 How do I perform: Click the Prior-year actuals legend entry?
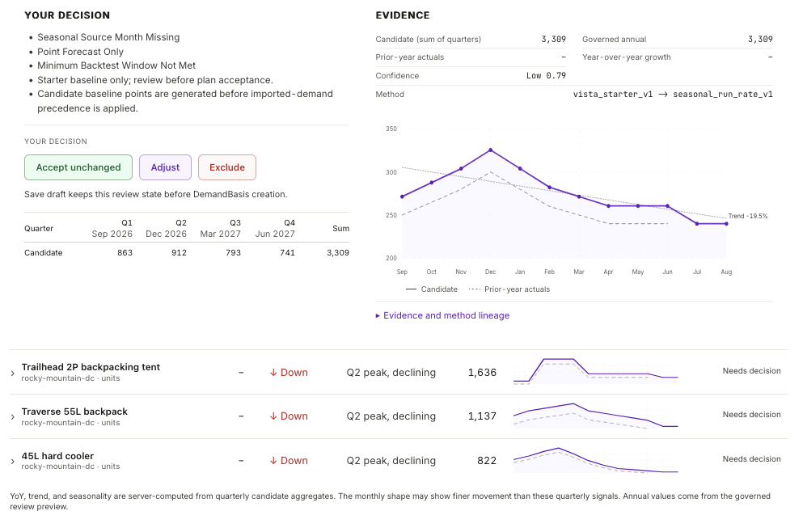509,289
